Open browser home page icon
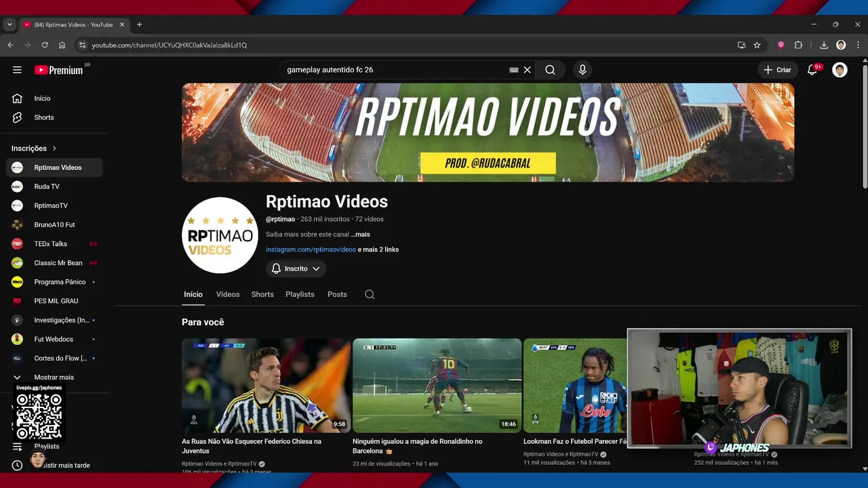This screenshot has height=488, width=868. pyautogui.click(x=62, y=45)
